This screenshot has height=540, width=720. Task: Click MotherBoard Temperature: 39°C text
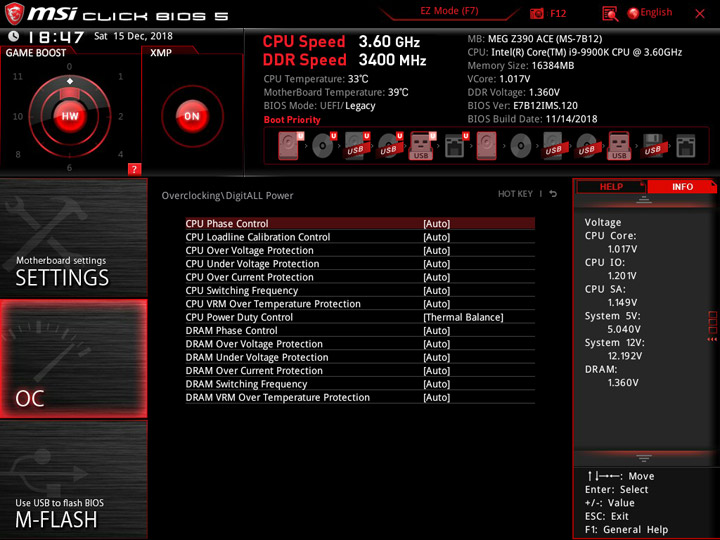pos(336,92)
